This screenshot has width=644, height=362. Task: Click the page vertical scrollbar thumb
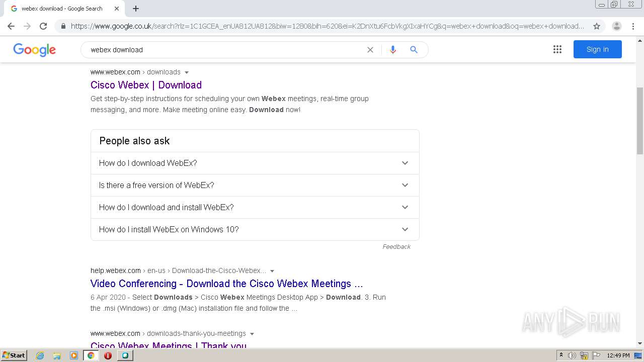pos(640,121)
